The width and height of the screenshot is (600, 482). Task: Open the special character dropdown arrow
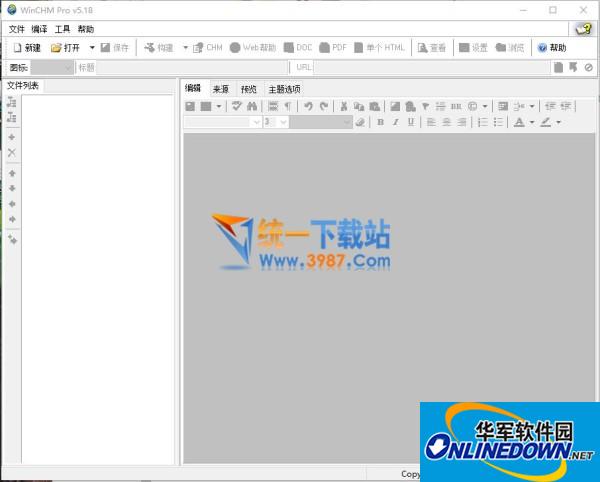484,106
